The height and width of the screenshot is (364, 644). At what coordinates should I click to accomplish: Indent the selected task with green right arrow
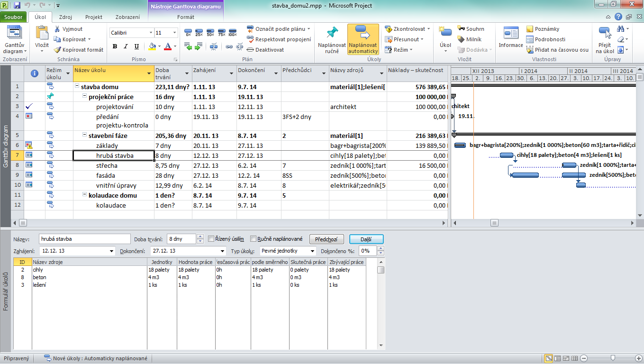point(200,46)
